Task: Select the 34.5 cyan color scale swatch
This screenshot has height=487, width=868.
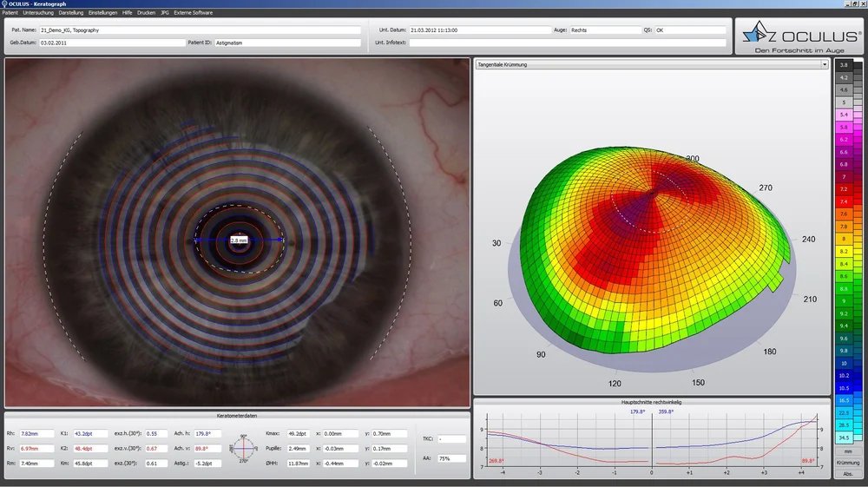Action: pyautogui.click(x=844, y=438)
